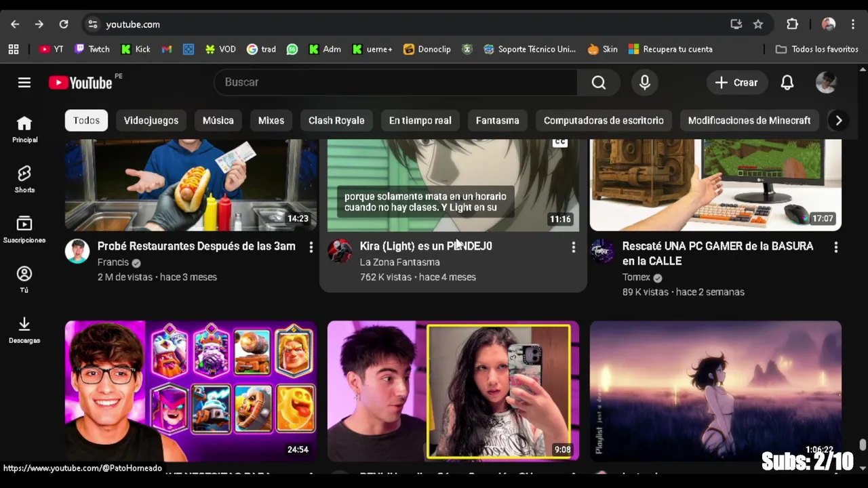Click the Buscar search field

click(x=396, y=83)
